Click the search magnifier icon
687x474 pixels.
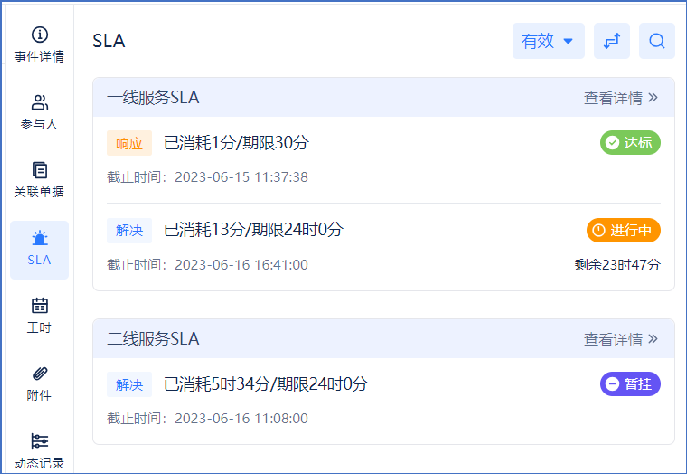657,41
